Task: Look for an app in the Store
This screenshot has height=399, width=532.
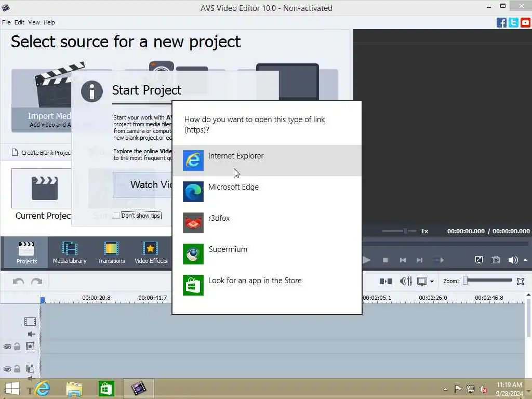Action: pos(267,285)
